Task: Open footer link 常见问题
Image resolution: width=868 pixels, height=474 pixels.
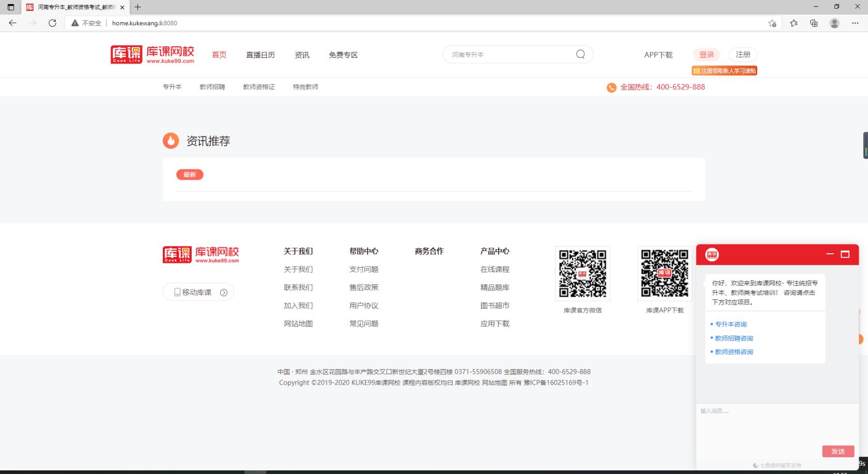Action: pyautogui.click(x=364, y=324)
